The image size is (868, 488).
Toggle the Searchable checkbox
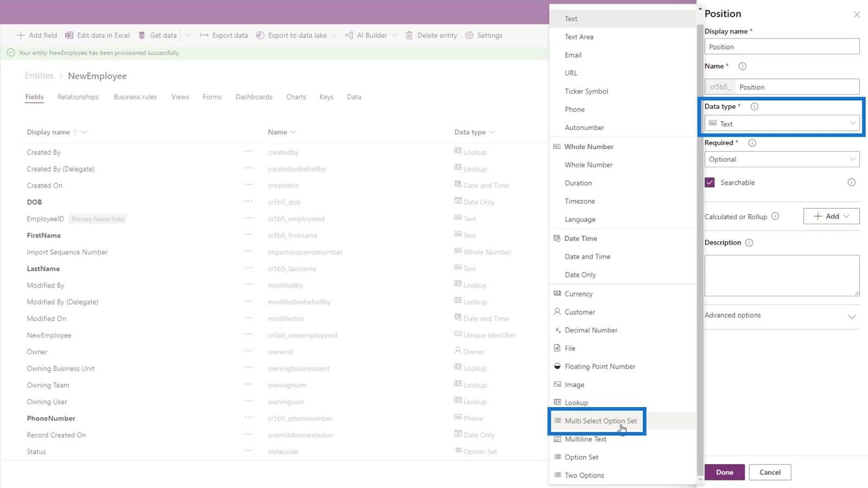[x=710, y=182]
